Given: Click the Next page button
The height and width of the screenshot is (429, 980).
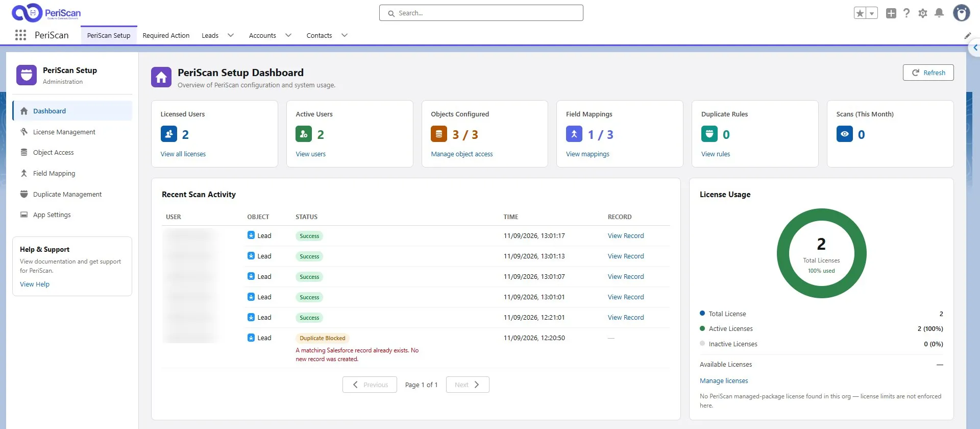Looking at the screenshot, I should pos(468,385).
